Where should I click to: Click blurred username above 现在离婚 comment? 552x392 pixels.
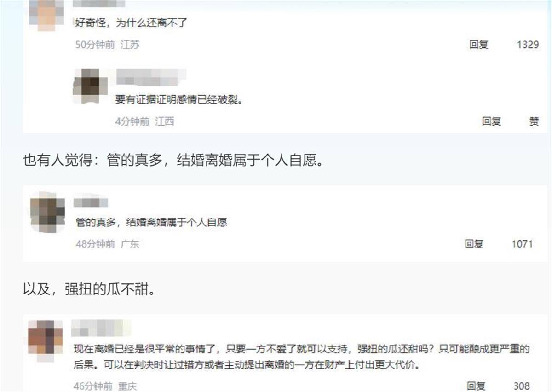click(102, 329)
